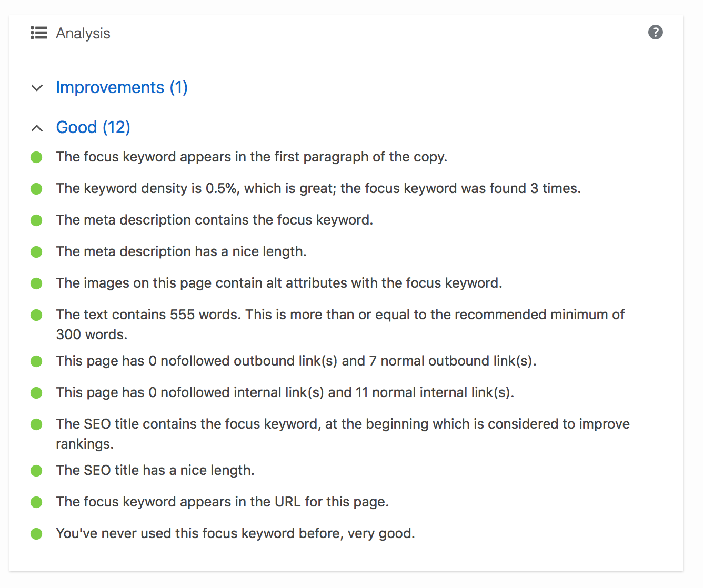Select the internal links analysis line
This screenshot has width=703, height=588.
[285, 392]
